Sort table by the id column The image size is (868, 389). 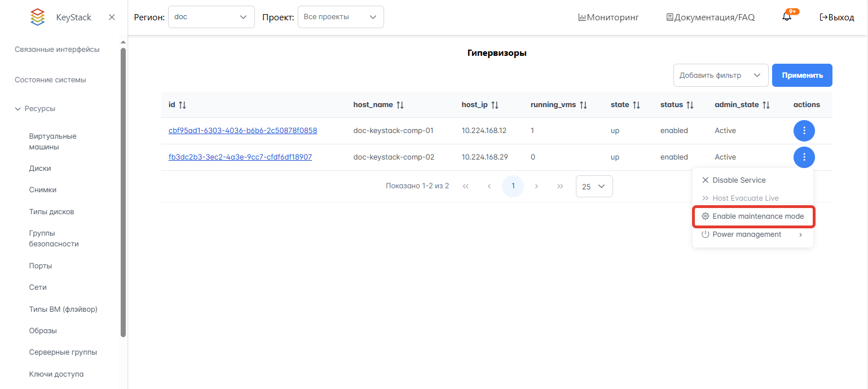(x=182, y=105)
